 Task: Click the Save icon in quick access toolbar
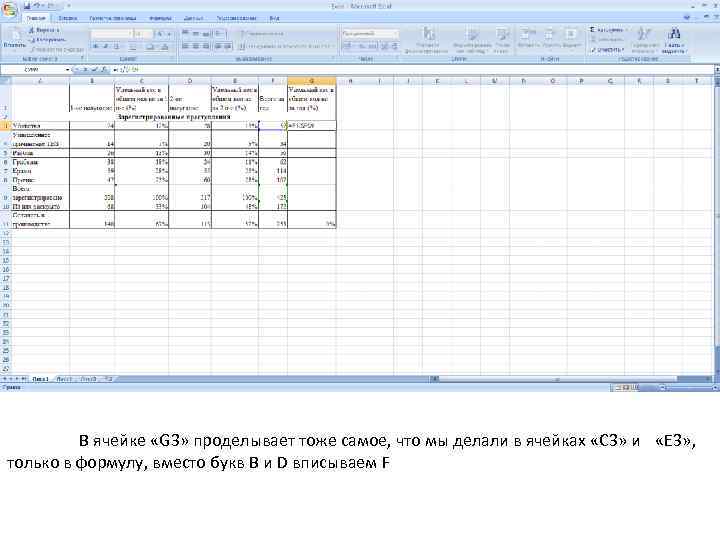click(x=28, y=6)
